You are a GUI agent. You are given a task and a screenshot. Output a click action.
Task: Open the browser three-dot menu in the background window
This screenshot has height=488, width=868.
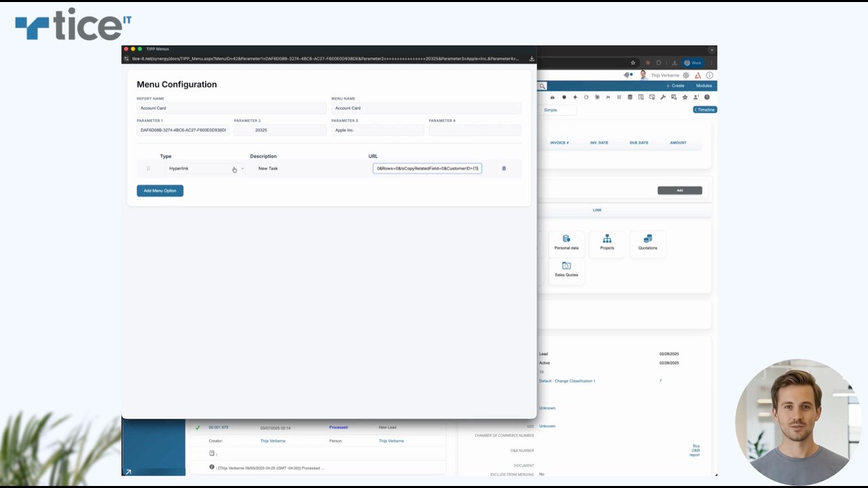[x=711, y=62]
